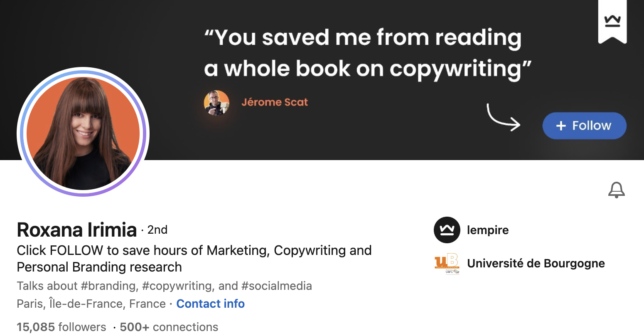Screen dimensions: 644x336
Task: Open the Contact info link
Action: (x=210, y=304)
